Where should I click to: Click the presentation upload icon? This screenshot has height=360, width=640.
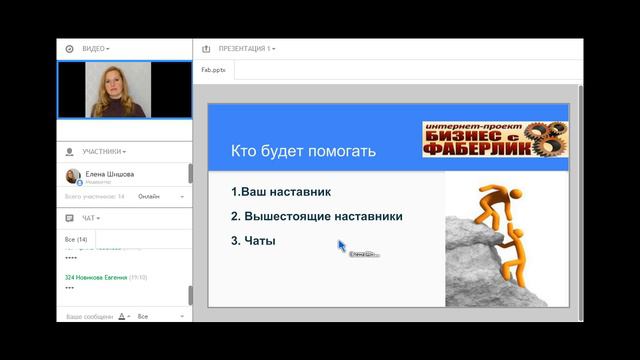point(206,49)
